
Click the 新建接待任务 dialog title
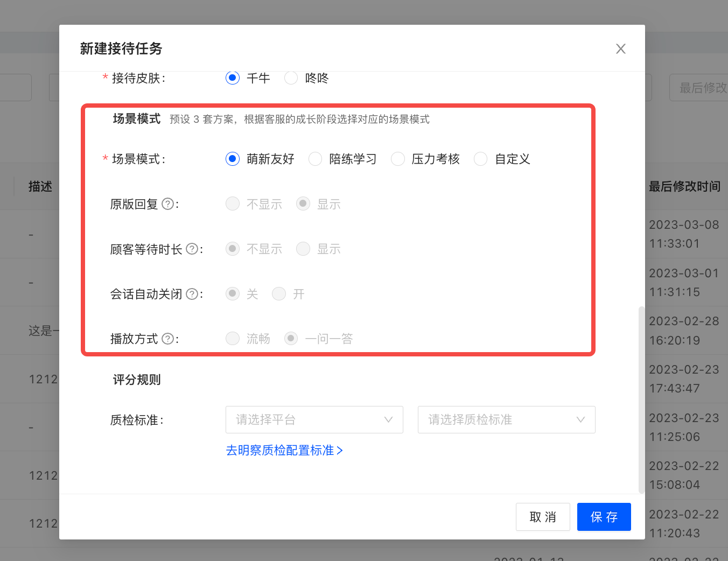121,48
